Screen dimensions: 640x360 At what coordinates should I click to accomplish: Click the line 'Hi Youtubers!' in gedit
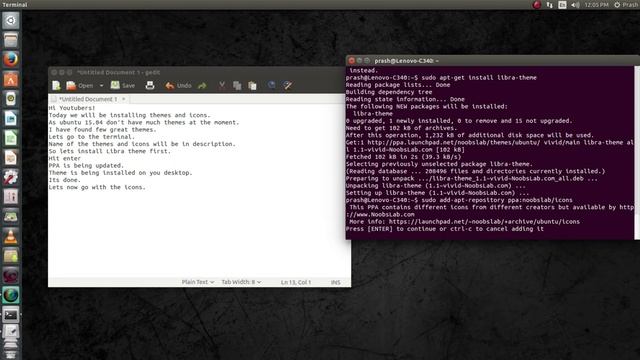(72, 108)
